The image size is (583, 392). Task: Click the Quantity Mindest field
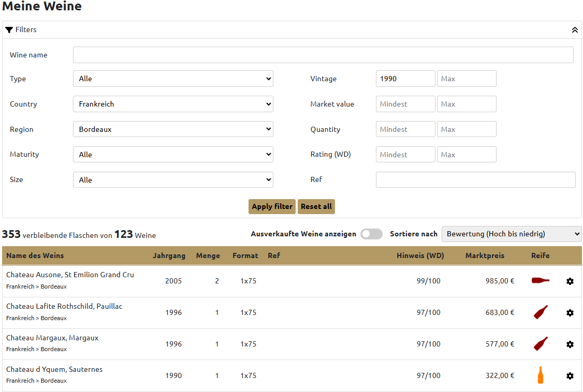(x=405, y=129)
